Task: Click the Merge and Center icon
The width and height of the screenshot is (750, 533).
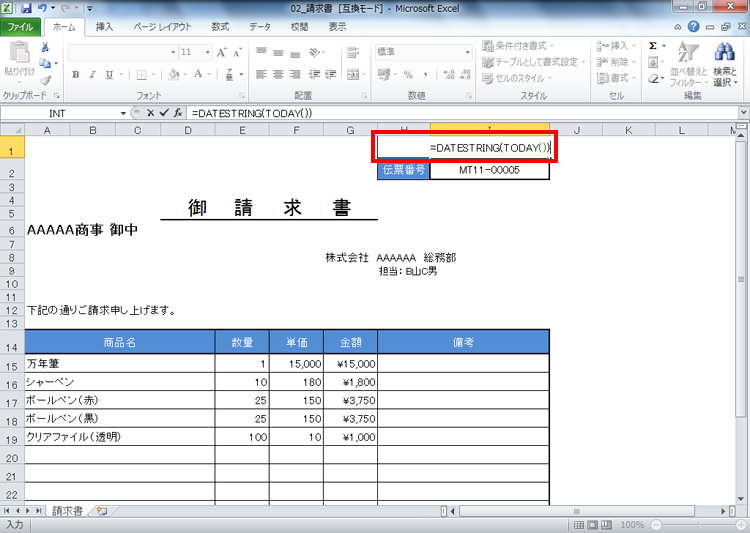Action: (353, 74)
